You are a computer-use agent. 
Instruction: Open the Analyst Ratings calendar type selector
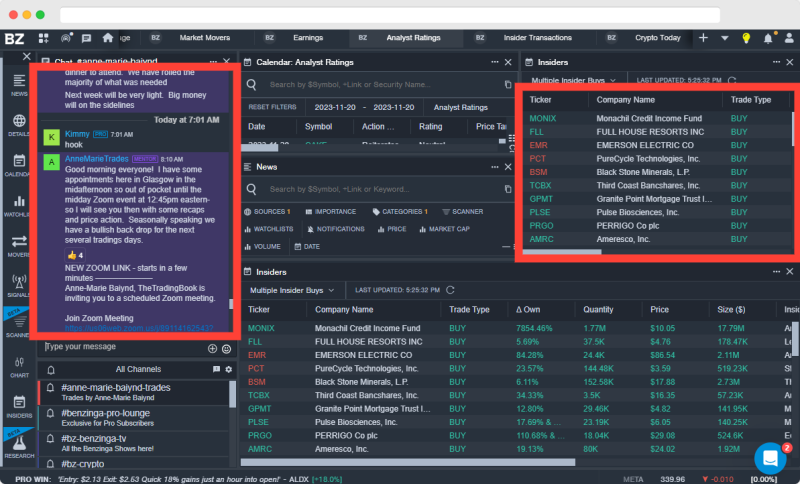tap(461, 107)
